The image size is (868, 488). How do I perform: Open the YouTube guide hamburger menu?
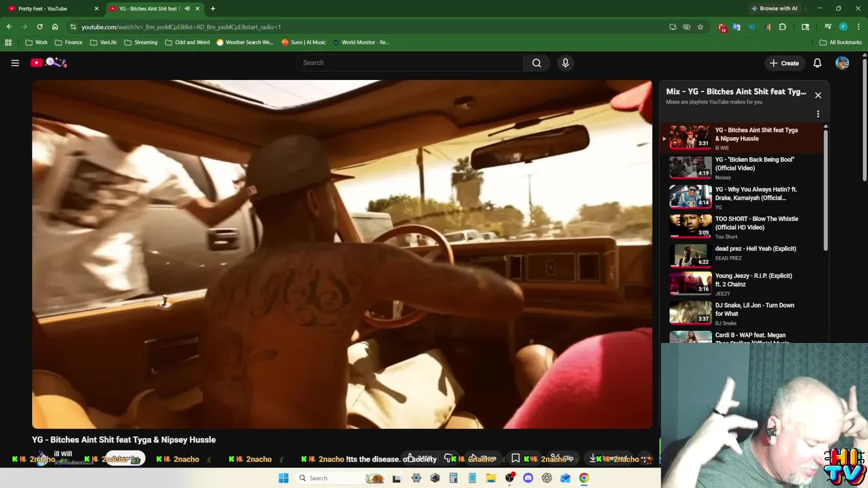pos(15,63)
